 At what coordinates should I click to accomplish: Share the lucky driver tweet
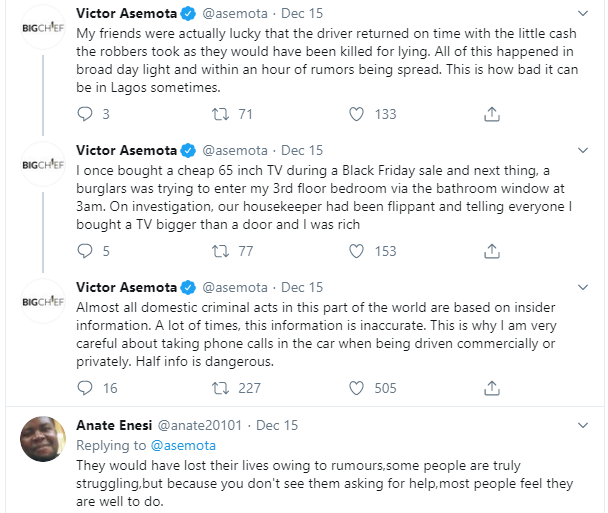pos(491,115)
